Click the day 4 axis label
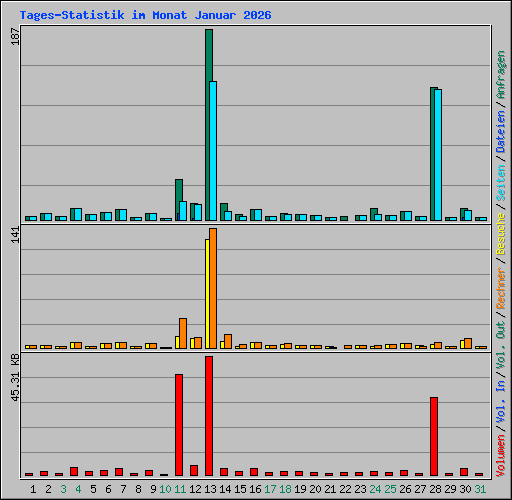This screenshot has width=512, height=500. 78,489
